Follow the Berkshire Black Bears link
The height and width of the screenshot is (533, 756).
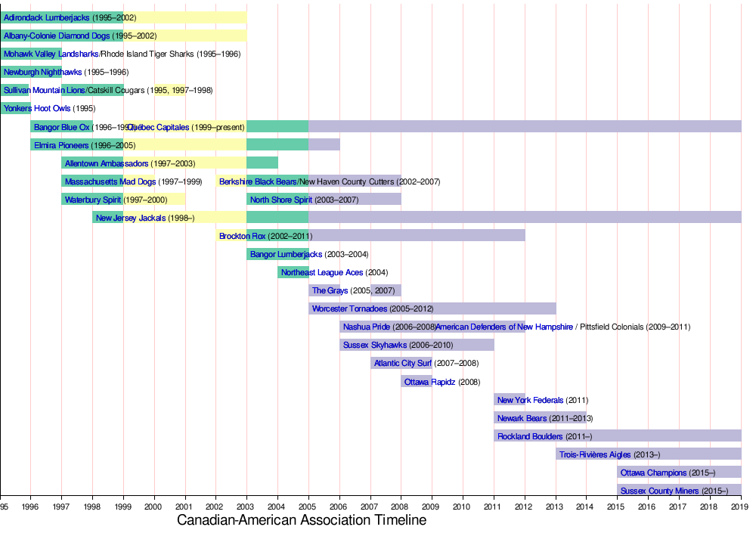coord(258,181)
